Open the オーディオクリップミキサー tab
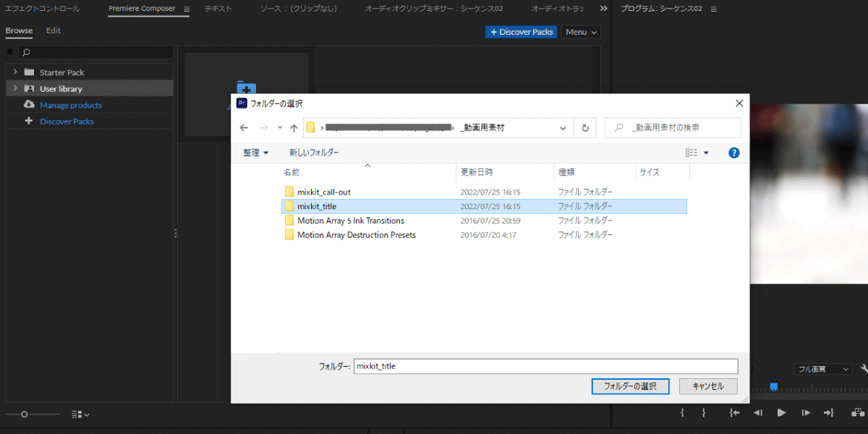Screen dimensions: 868x434 [433, 9]
